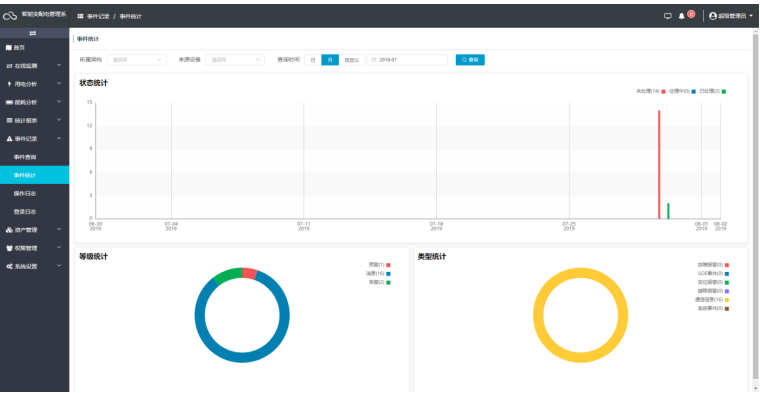Click the red notification count badge

point(691,14)
